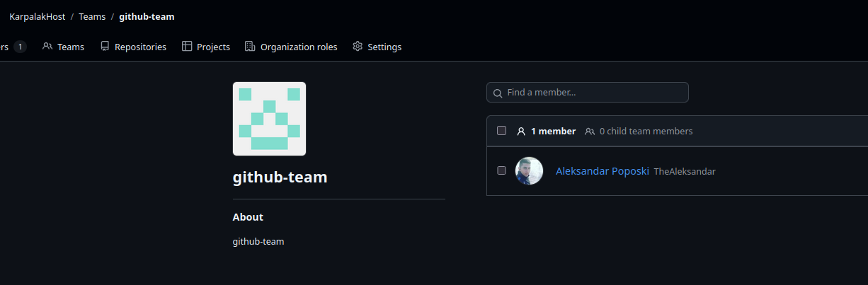Click github-team heading text
This screenshot has height=285, width=868.
point(280,177)
